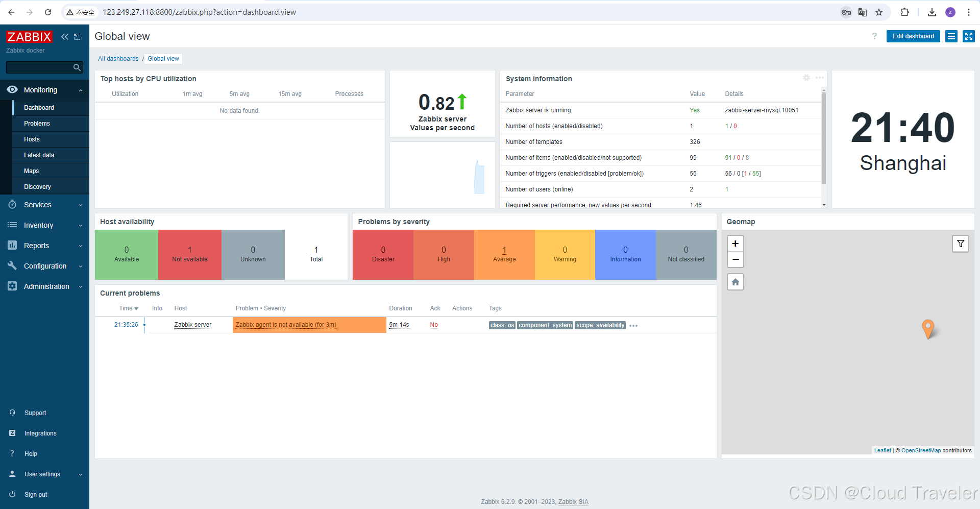Show more tags with ellipsis icon
980x509 pixels.
(633, 326)
